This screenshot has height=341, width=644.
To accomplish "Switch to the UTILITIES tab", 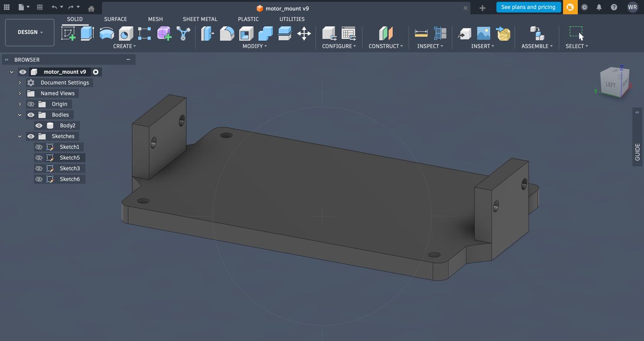I will tap(292, 19).
